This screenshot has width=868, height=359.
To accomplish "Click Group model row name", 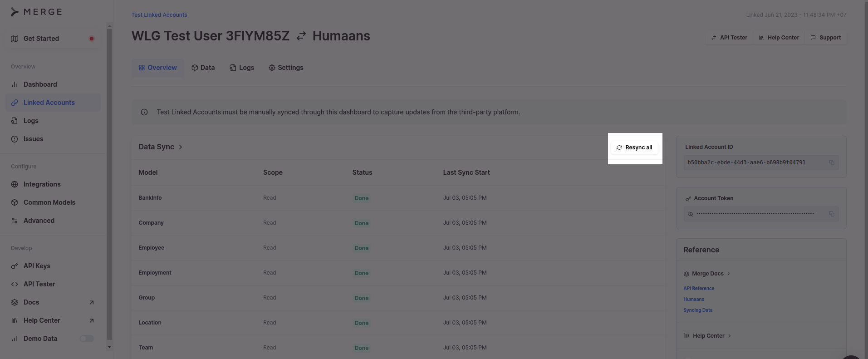I will coord(147,298).
